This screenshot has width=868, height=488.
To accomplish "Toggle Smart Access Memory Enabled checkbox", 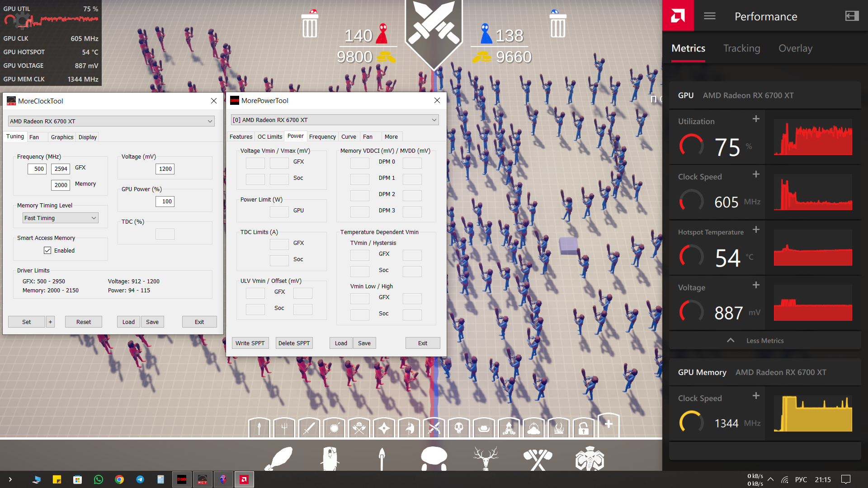I will pyautogui.click(x=47, y=250).
